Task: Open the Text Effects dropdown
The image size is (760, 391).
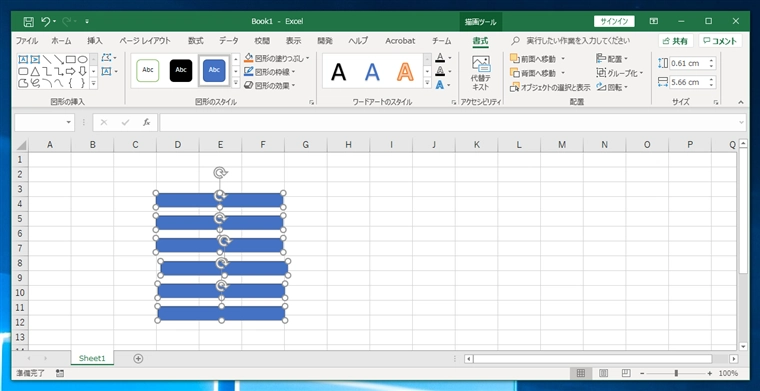Action: click(x=450, y=85)
